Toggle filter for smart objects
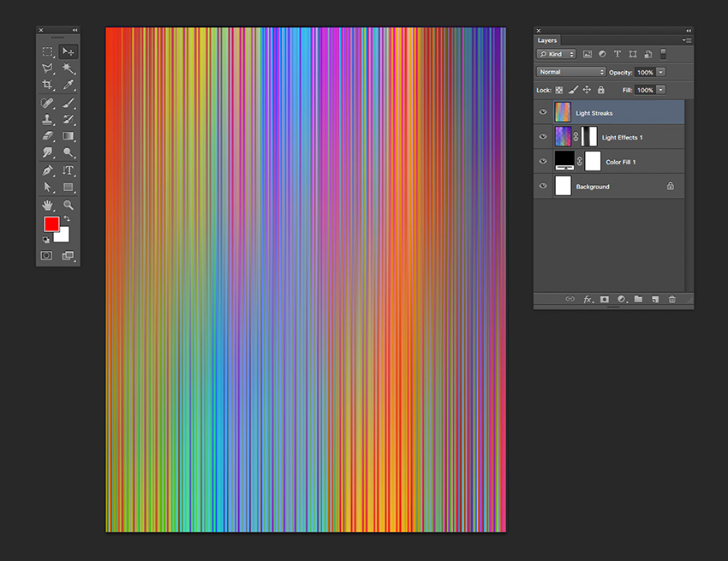 648,54
